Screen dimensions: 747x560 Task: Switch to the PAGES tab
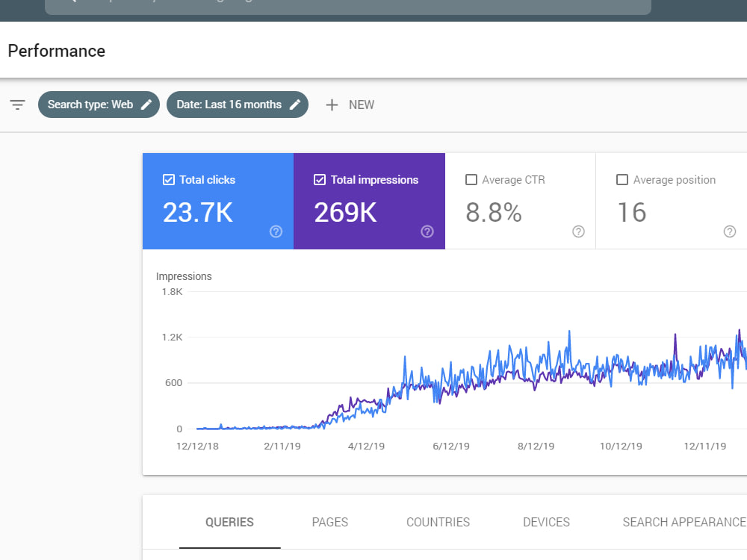[x=330, y=523]
